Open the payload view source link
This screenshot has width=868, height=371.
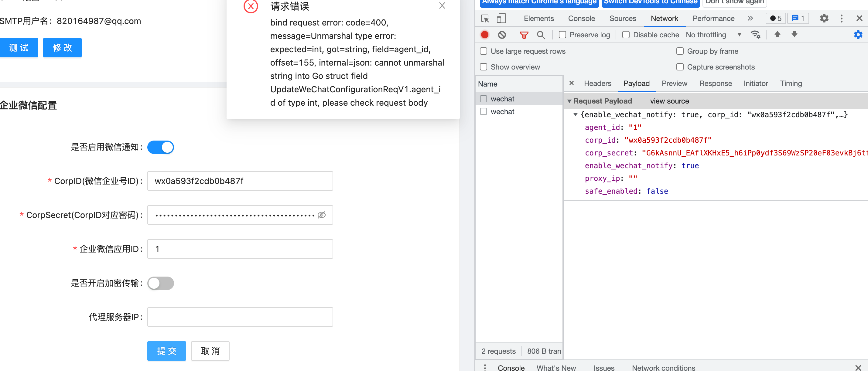669,101
